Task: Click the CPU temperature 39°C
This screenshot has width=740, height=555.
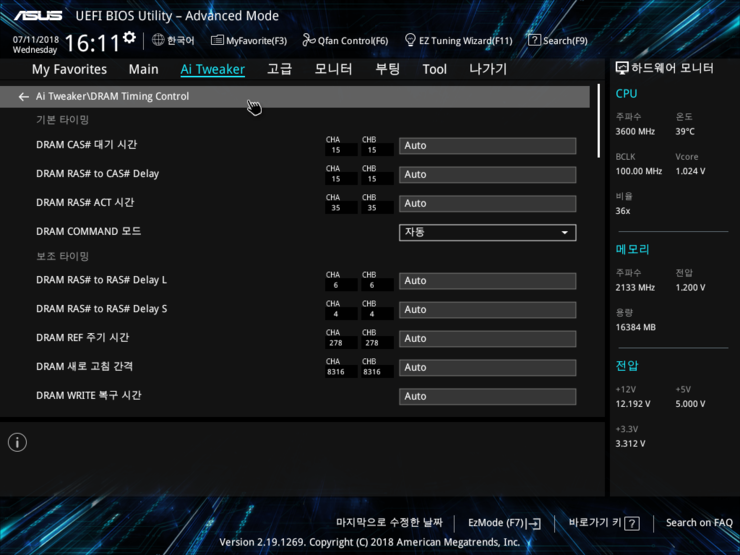Action: coord(685,132)
